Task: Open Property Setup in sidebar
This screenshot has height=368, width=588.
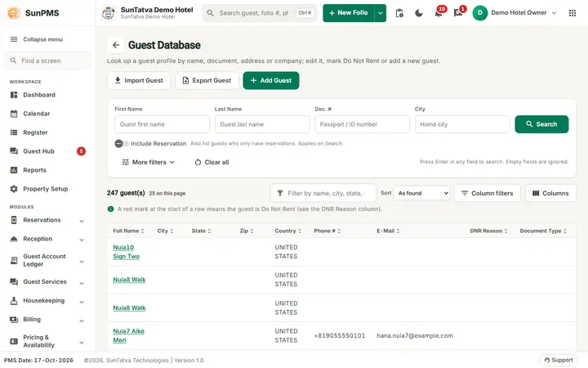Action: (x=47, y=189)
